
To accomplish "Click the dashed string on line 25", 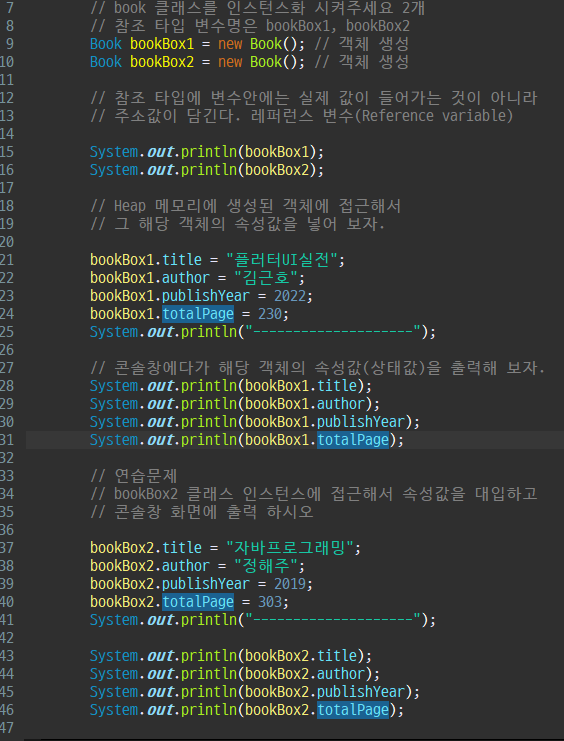I will click(x=333, y=332).
